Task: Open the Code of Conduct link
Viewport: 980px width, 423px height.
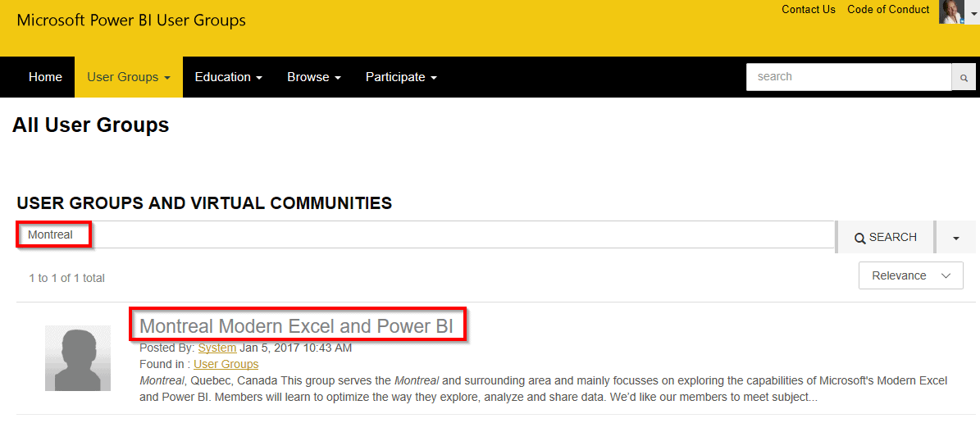Action: point(888,10)
